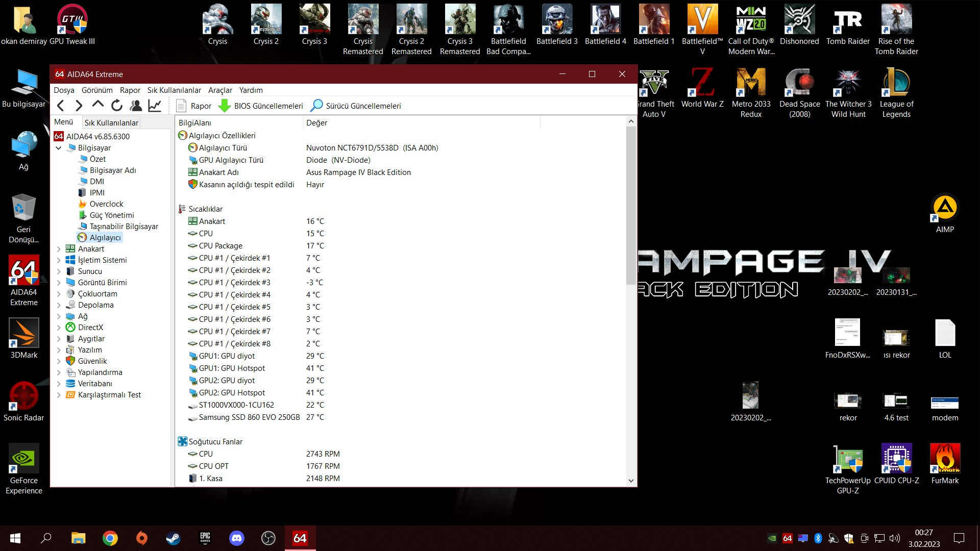The width and height of the screenshot is (980, 551).
Task: Click the vertical scrollbar thumb in AIDA64
Action: click(x=631, y=206)
